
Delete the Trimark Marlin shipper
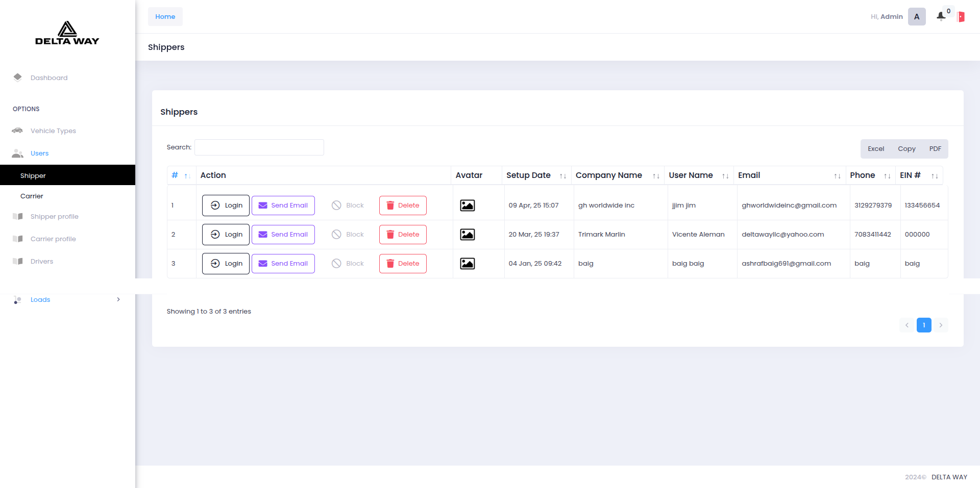[402, 235]
